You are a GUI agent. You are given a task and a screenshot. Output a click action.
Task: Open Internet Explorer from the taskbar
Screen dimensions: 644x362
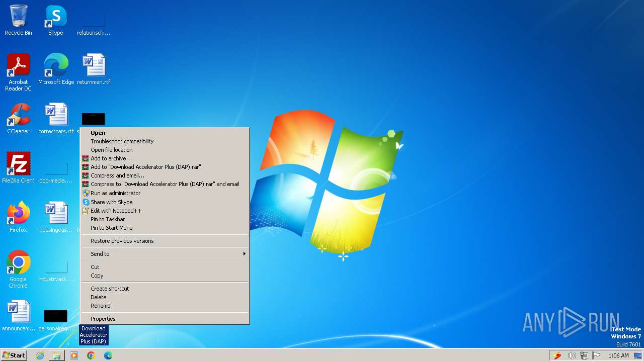[x=40, y=355]
